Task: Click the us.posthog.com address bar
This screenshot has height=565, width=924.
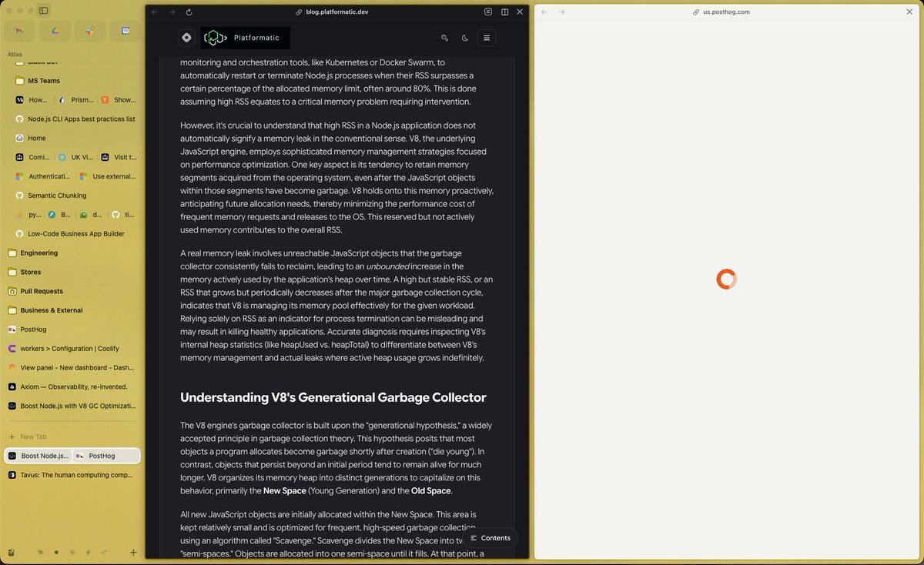Action: coord(721,12)
